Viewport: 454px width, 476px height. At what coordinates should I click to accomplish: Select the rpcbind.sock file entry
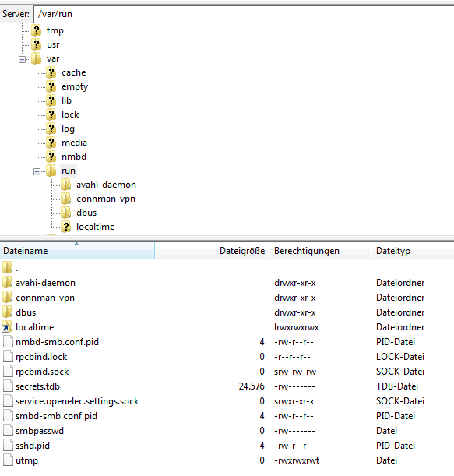[x=42, y=372]
